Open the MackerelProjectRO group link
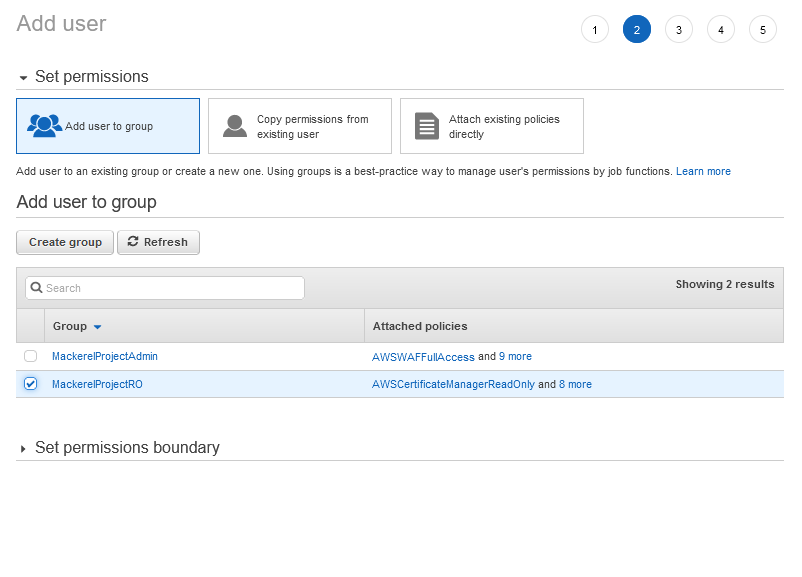Viewport: 802px width, 577px height. (97, 384)
